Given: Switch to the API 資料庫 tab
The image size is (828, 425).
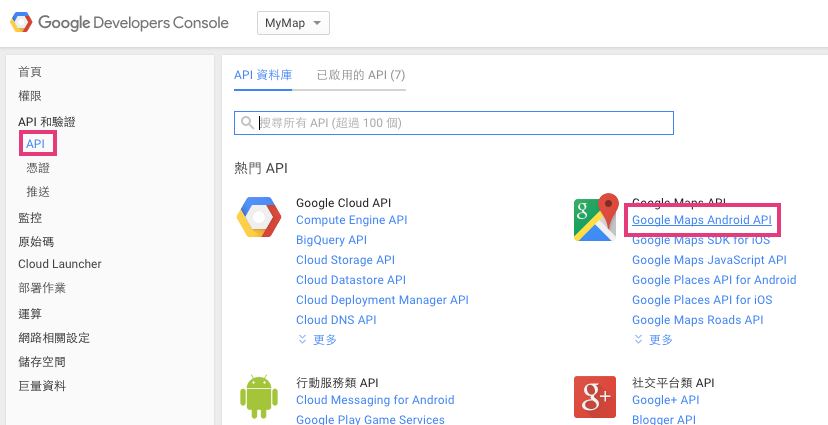Looking at the screenshot, I should 263,75.
